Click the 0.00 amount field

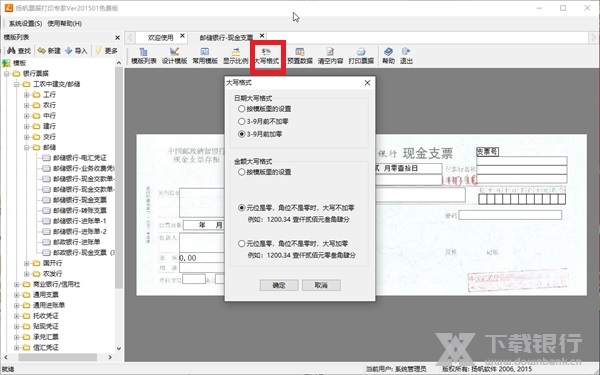[201, 258]
